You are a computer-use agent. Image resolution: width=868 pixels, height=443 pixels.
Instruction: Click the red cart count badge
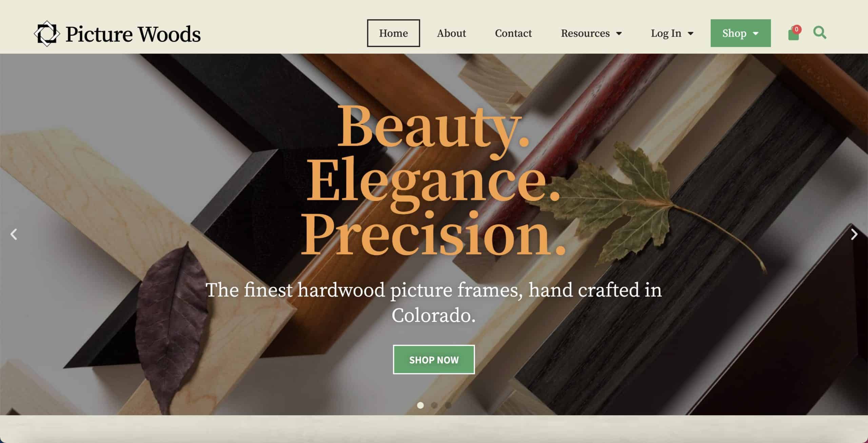(796, 29)
